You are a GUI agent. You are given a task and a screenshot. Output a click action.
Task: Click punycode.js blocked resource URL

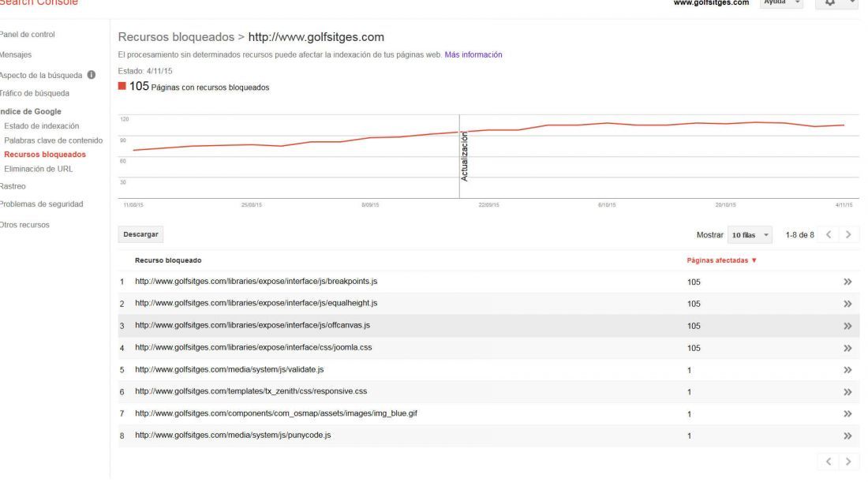point(233,435)
